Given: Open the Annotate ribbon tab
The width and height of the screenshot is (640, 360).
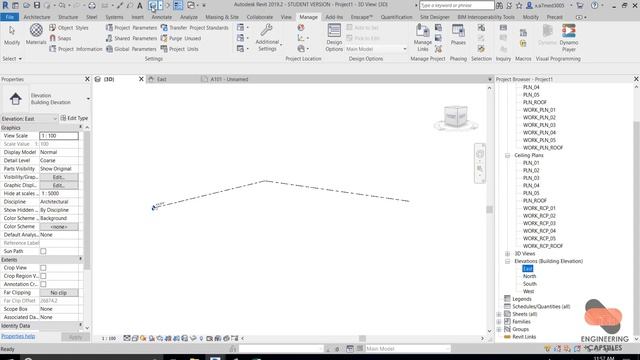Looking at the screenshot, I should (162, 17).
